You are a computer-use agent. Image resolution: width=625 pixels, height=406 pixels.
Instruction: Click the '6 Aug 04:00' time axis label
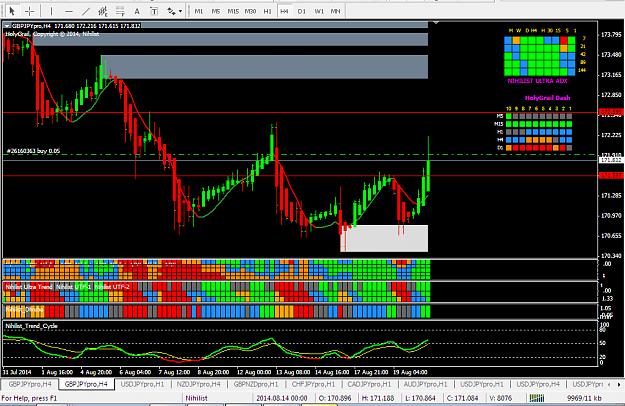pyautogui.click(x=135, y=372)
